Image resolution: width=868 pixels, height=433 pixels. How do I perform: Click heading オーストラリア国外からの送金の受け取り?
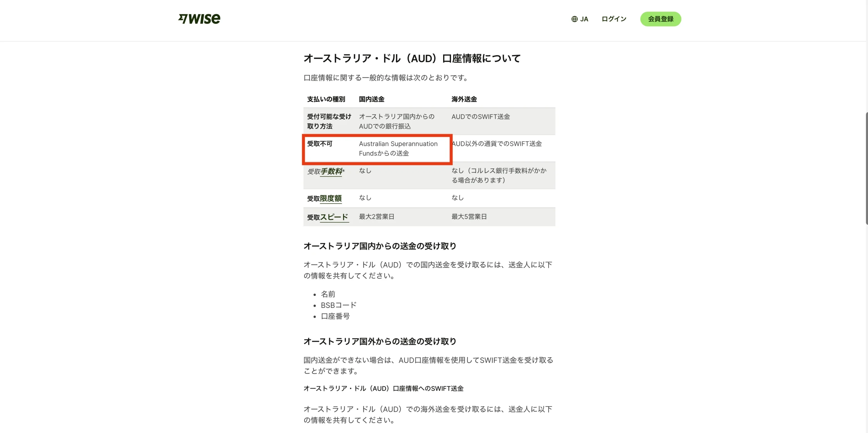(x=380, y=341)
